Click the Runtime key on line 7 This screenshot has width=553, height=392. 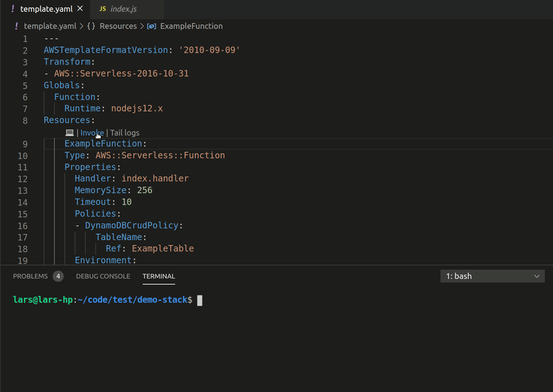click(x=82, y=109)
